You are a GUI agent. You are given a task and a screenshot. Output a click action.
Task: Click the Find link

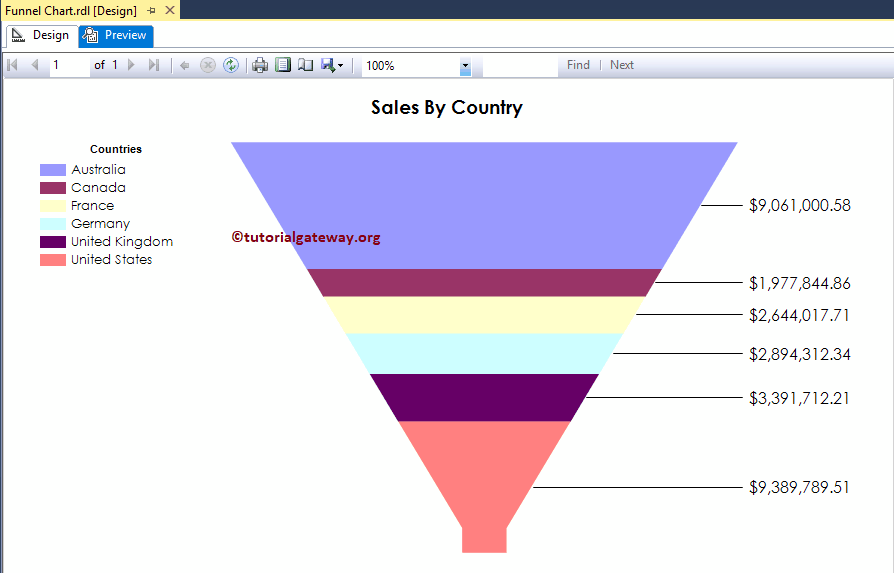(x=578, y=65)
